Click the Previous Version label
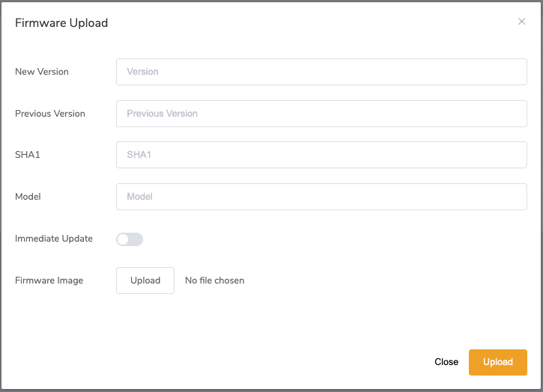The image size is (543, 392). 50,114
